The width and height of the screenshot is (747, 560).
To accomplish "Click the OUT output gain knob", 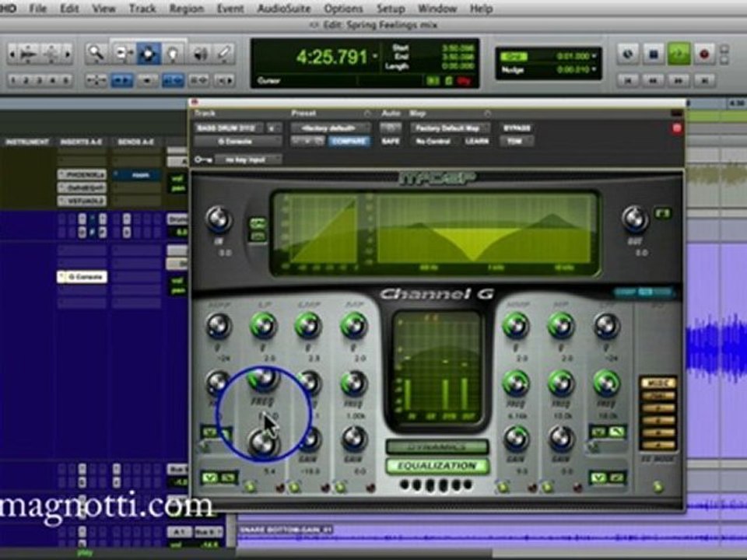I will tap(635, 219).
